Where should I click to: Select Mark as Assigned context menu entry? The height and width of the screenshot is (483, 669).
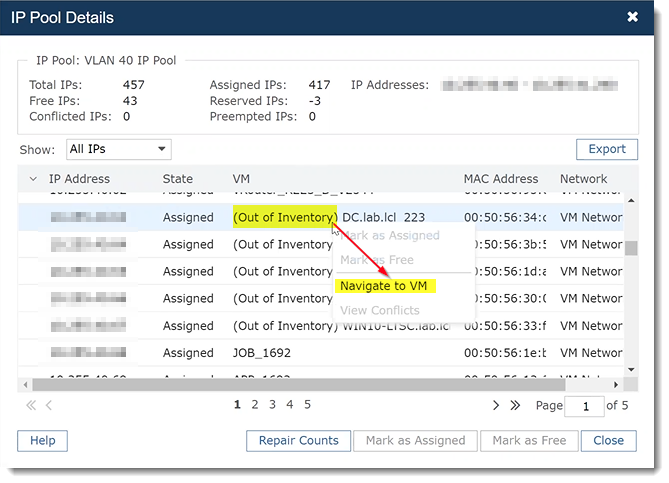click(x=390, y=236)
